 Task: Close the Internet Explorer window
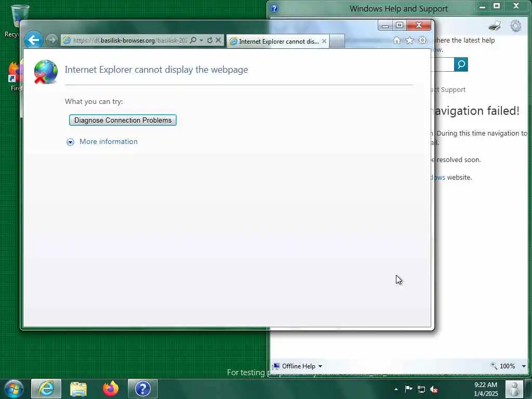[x=419, y=25]
